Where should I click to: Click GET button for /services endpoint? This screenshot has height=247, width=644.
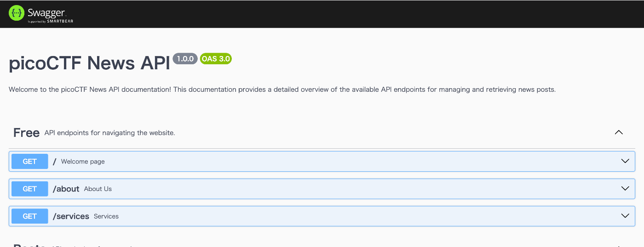[x=30, y=216]
